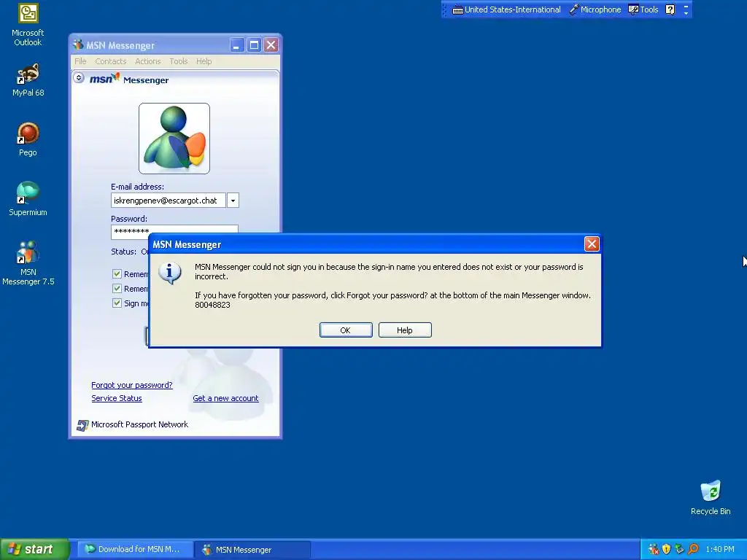Click the e-mail address input field
Viewport: 747px width, 560px height.
pyautogui.click(x=169, y=201)
